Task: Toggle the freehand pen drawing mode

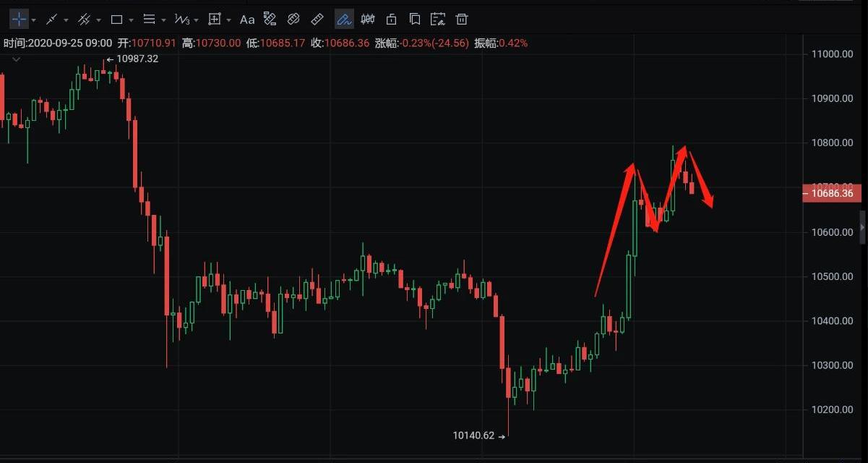Action: [x=344, y=19]
